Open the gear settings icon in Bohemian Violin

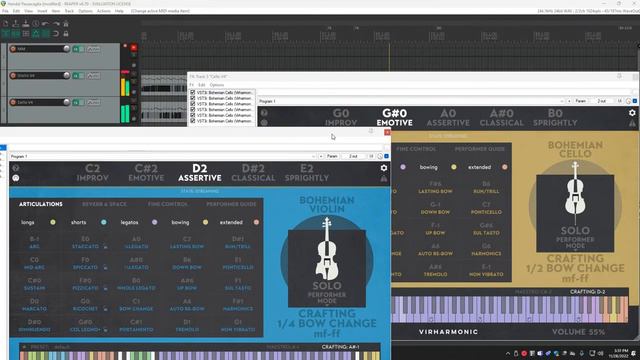tap(384, 168)
